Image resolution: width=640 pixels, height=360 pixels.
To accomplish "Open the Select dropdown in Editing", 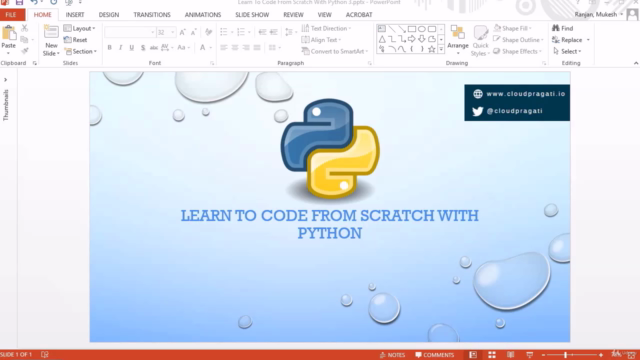I will [567, 51].
